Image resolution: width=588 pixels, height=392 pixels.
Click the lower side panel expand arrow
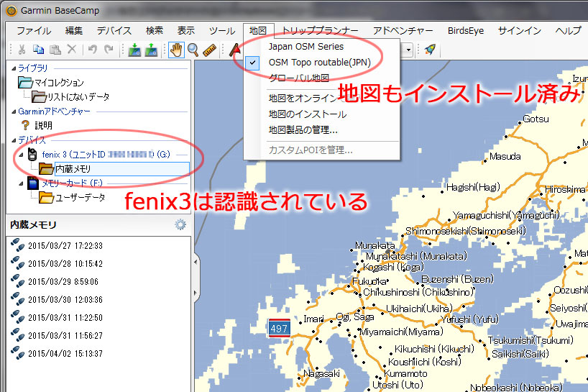pyautogui.click(x=196, y=293)
